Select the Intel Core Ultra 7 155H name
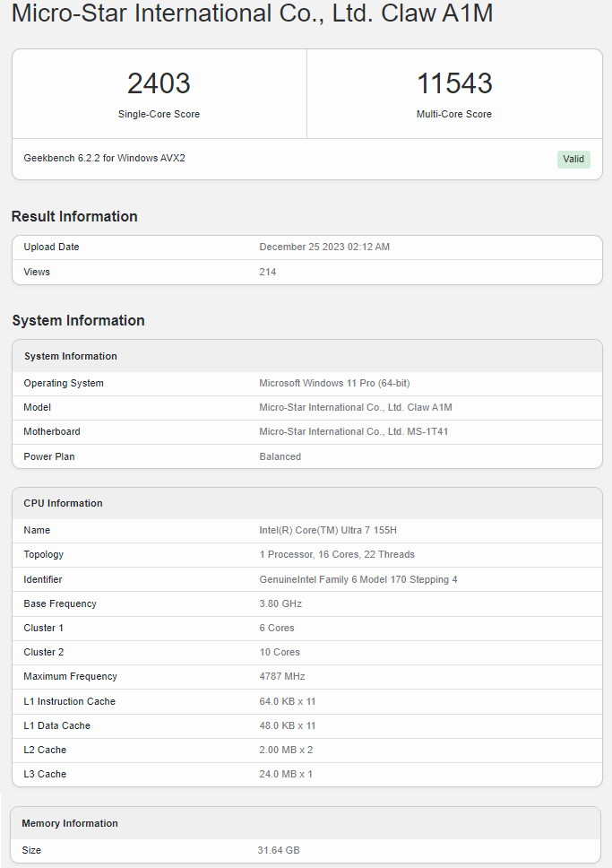Screen dimensions: 612x868 330,531
